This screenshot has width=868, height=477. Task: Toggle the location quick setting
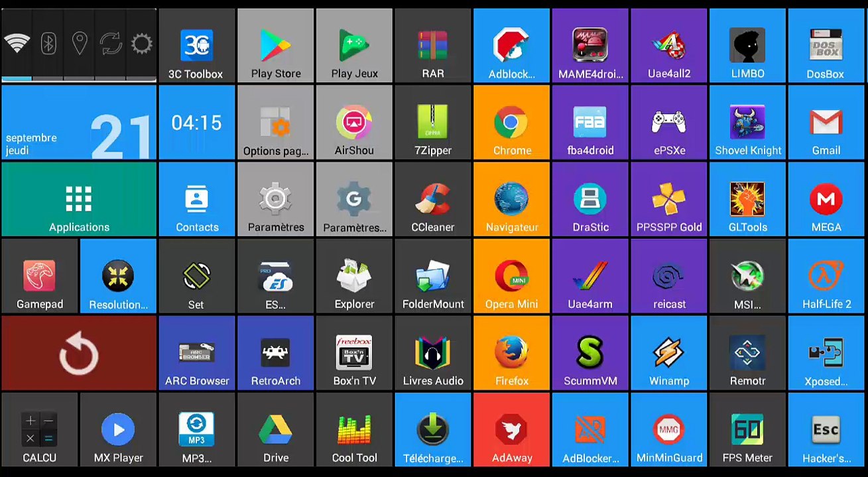pyautogui.click(x=79, y=44)
